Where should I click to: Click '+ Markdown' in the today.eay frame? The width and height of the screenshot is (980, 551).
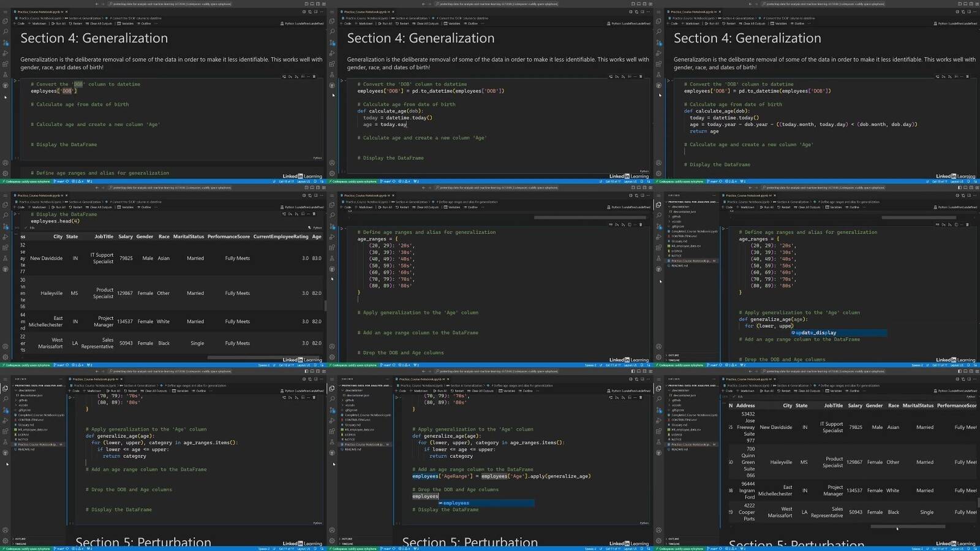(x=364, y=23)
